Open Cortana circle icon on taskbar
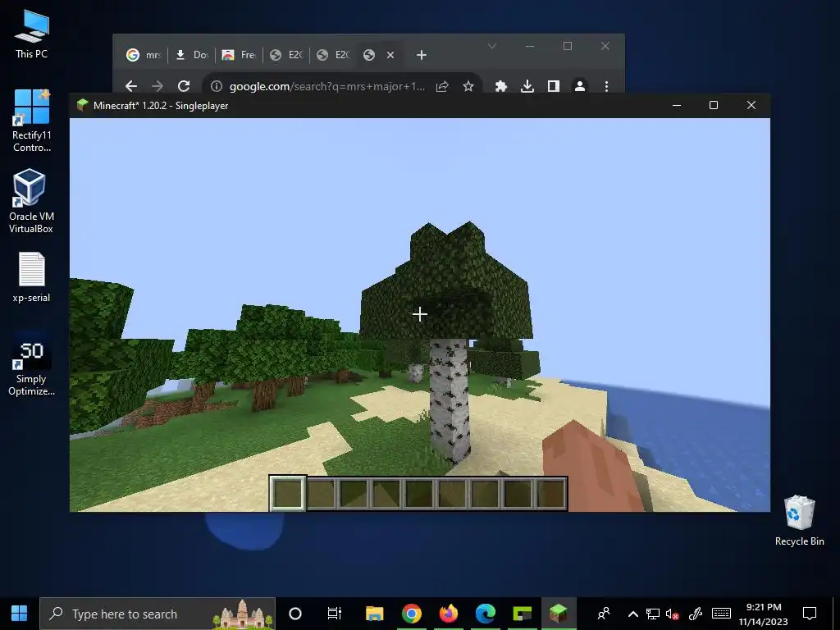Viewport: 840px width, 630px height. [295, 614]
